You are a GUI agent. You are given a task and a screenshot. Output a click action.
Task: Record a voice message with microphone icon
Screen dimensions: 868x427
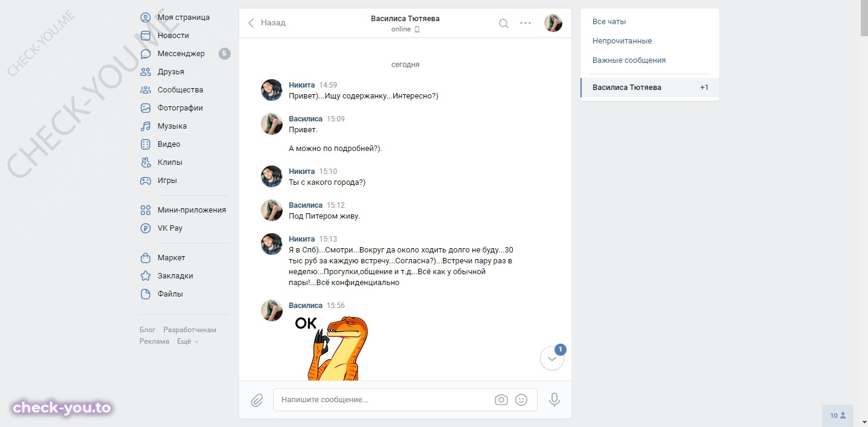pyautogui.click(x=555, y=400)
